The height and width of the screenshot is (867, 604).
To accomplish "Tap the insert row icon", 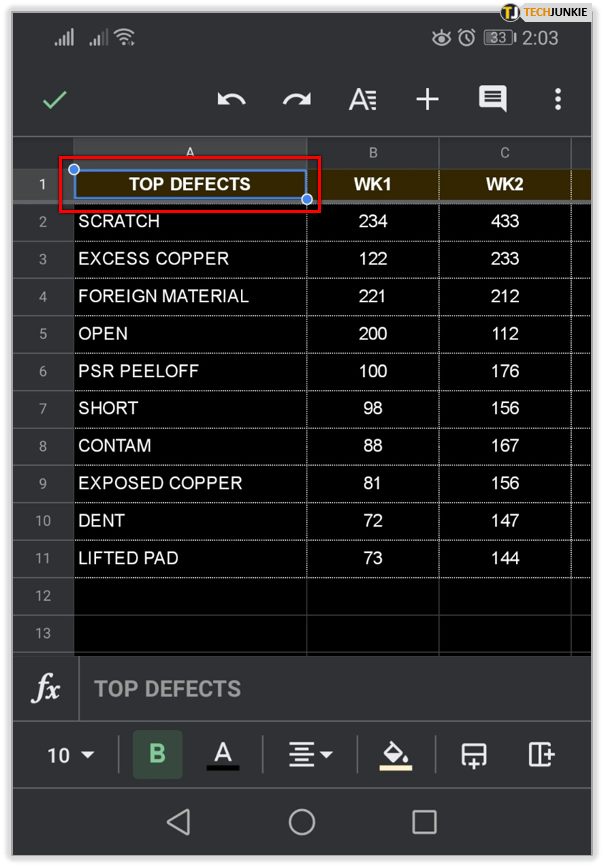I will pos(474,755).
